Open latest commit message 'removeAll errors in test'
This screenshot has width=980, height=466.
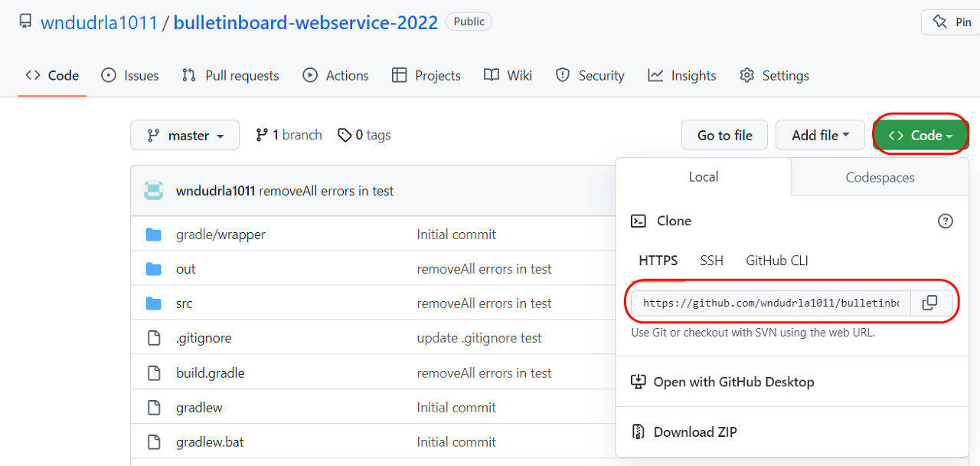pos(326,191)
